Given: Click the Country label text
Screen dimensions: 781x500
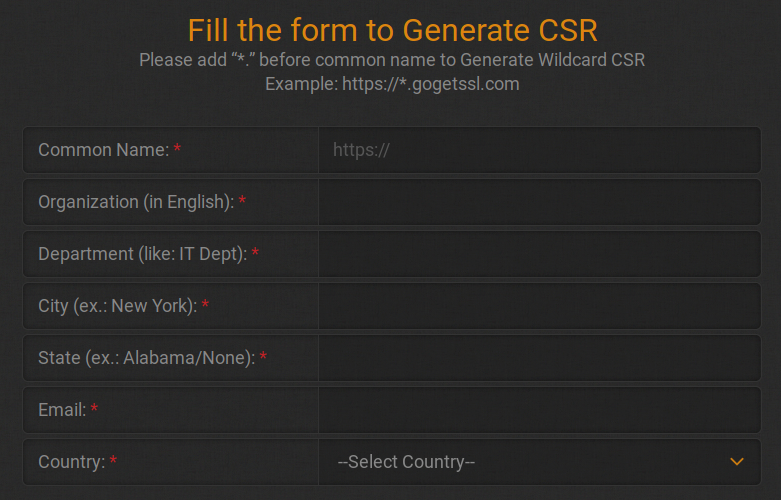Looking at the screenshot, I should pyautogui.click(x=71, y=462).
